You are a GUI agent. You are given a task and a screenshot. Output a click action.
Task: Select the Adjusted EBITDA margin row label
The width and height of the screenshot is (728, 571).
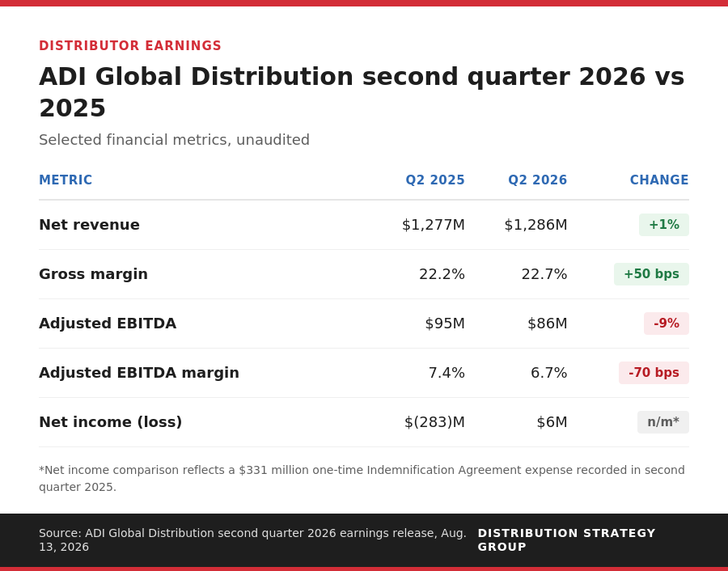[139, 373]
